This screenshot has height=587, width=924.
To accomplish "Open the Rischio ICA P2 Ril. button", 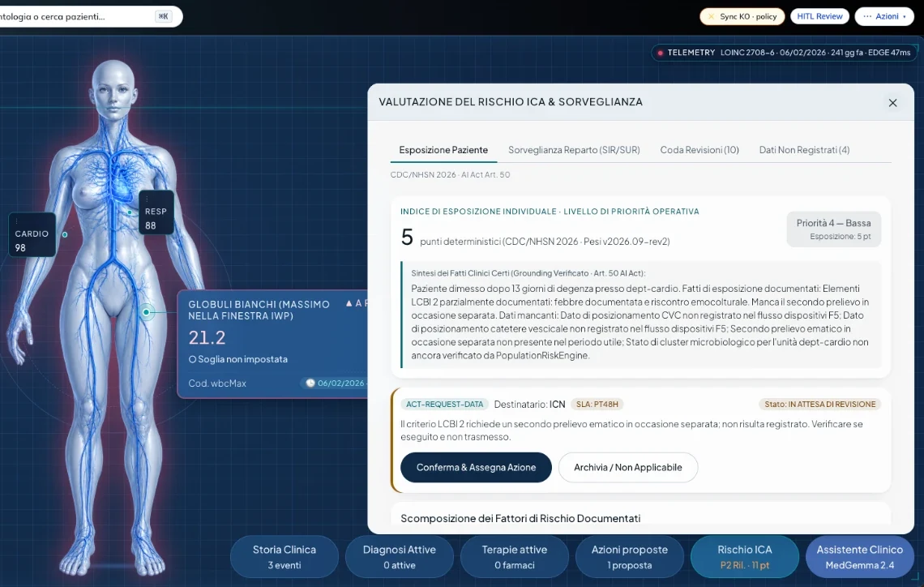I will click(x=745, y=556).
